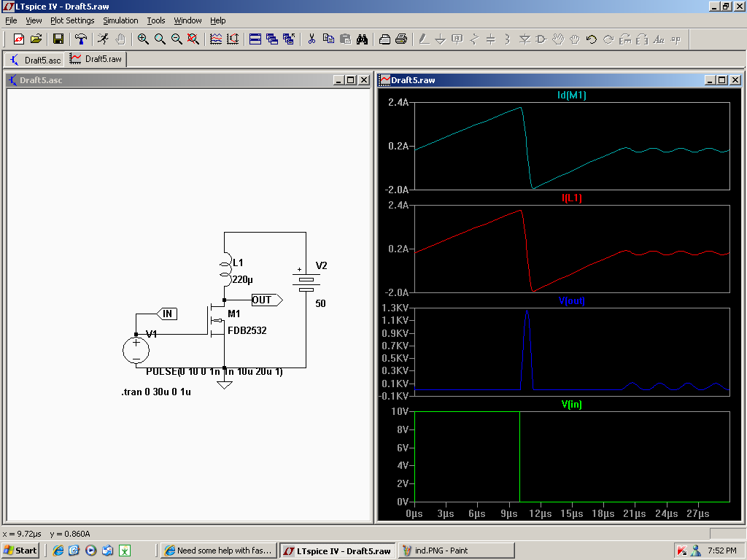The height and width of the screenshot is (560, 747).
Task: Click the Close All Windows toolbar icon
Action: pyautogui.click(x=289, y=39)
